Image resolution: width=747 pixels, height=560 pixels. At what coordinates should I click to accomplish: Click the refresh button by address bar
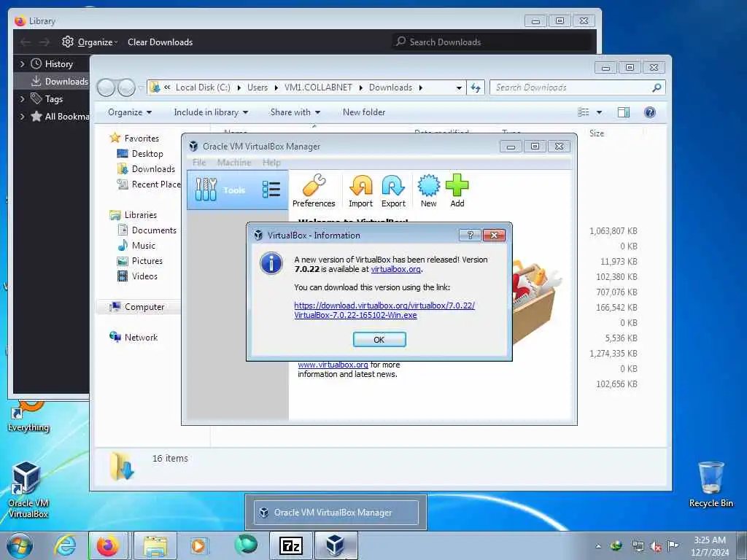click(x=476, y=87)
